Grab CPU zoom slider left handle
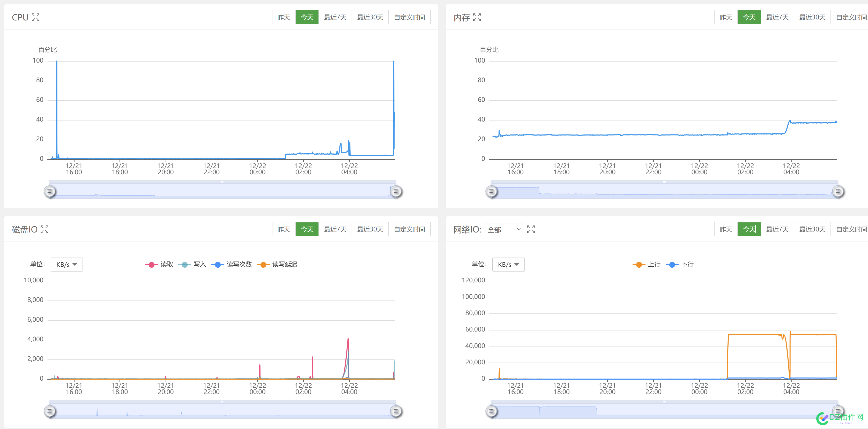Viewport: 868px width, 429px height. (50, 192)
